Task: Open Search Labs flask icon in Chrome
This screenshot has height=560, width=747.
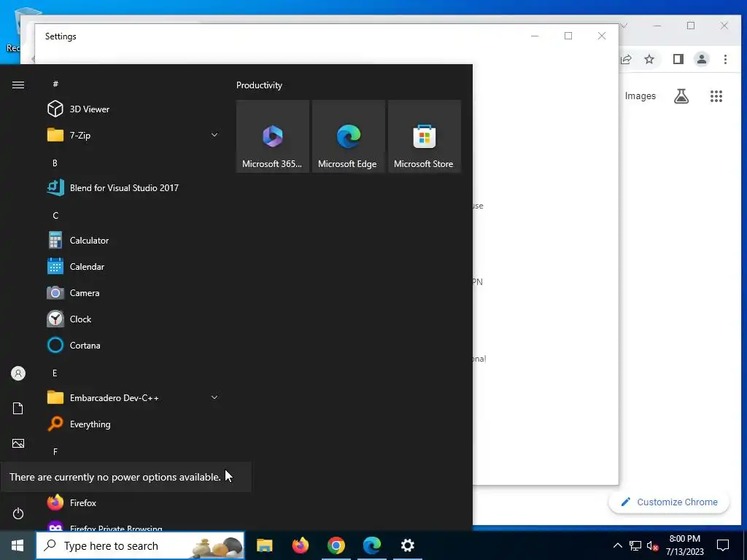Action: 681,96
